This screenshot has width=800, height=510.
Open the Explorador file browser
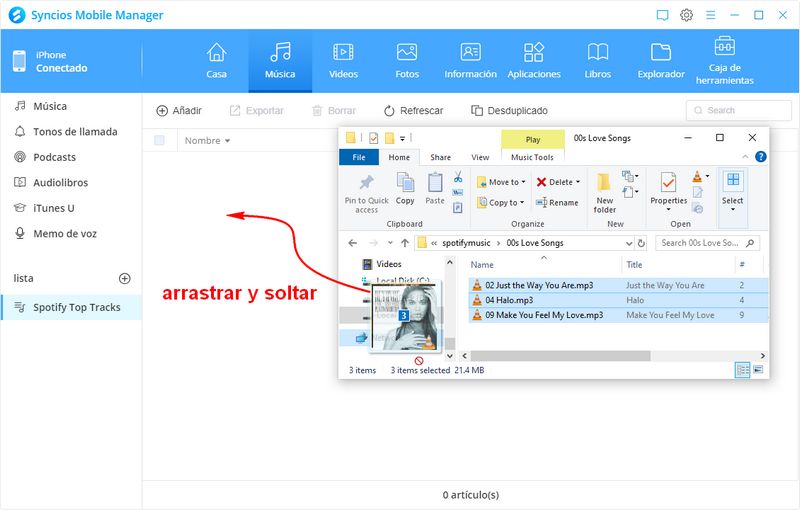click(661, 60)
